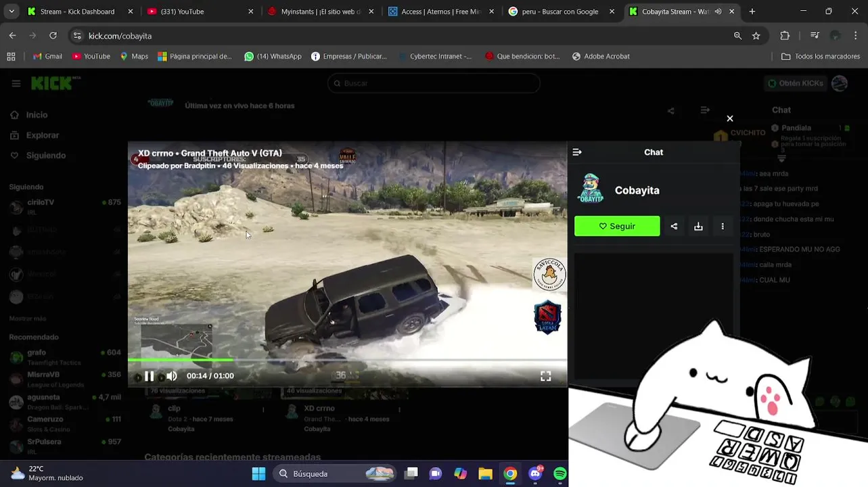Open recommended channel Cameruzo
Screen dimensions: 868x487
(x=65, y=424)
